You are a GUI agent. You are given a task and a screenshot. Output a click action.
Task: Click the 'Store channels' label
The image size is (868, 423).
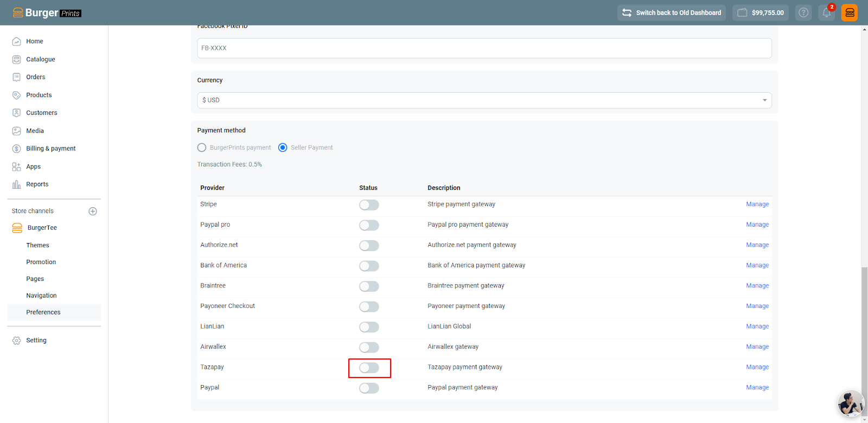coord(33,211)
